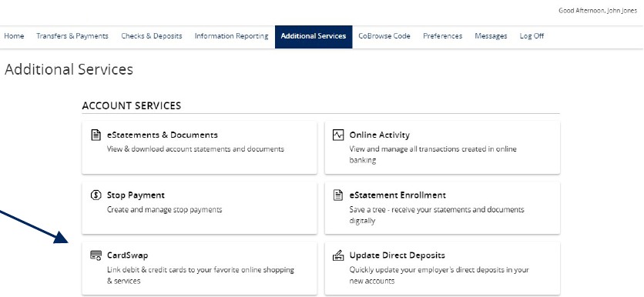Open the Information Reporting menu
This screenshot has height=297, width=644.
(x=231, y=36)
